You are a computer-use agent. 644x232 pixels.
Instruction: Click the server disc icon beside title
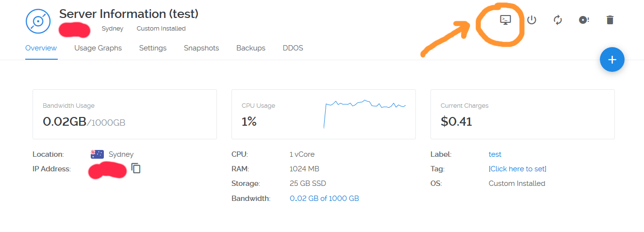coord(38,21)
